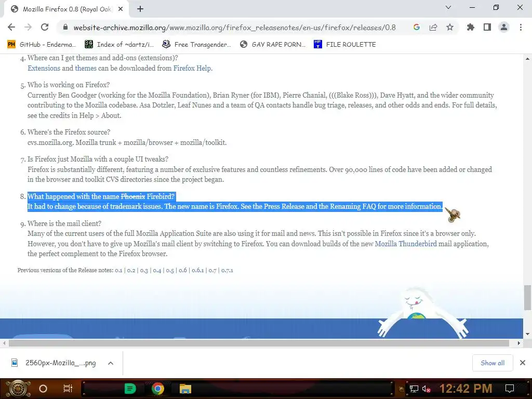Open the 12:42 PM clock
The width and height of the screenshot is (532, 399).
tap(465, 389)
